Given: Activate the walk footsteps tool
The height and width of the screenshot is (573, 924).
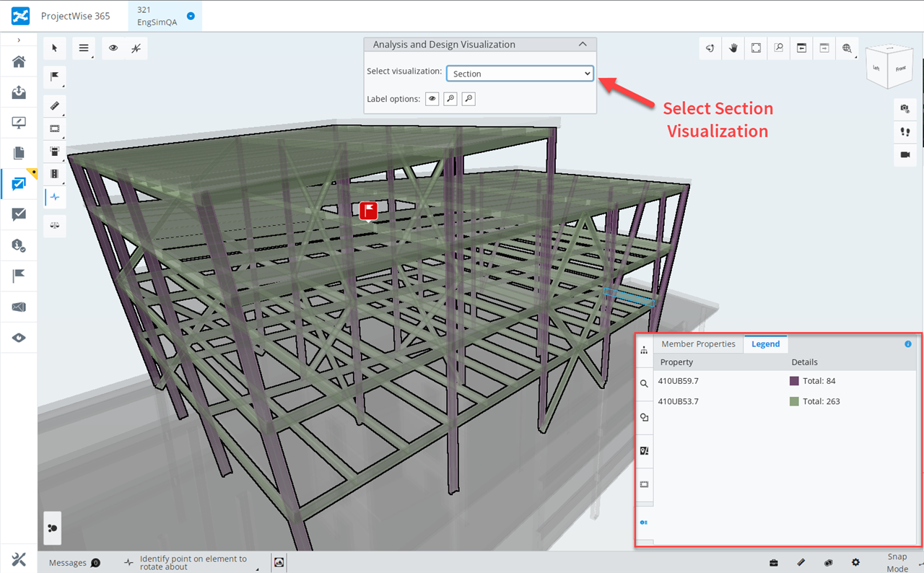Looking at the screenshot, I should (x=905, y=132).
